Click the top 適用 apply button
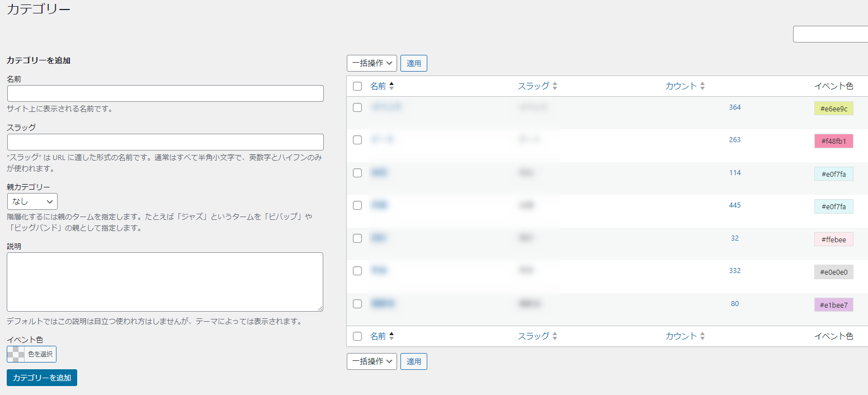The width and height of the screenshot is (868, 395). (x=414, y=63)
